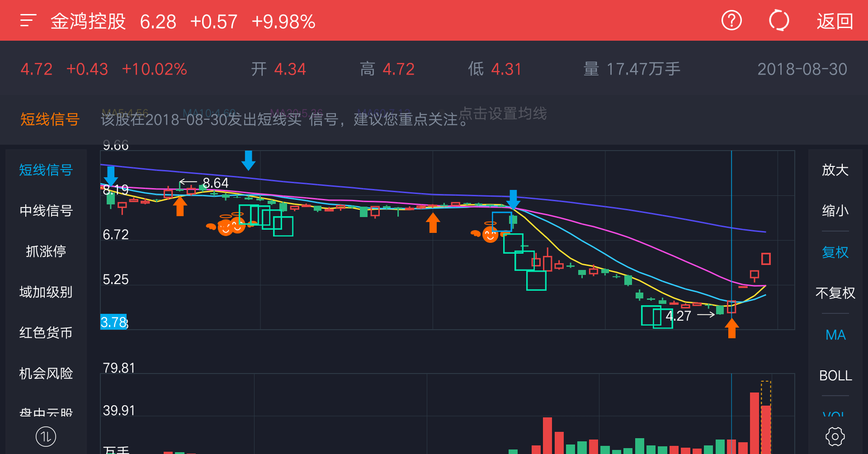The width and height of the screenshot is (868, 454).
Task: Click the 8.64 high price annotation
Action: click(x=215, y=183)
